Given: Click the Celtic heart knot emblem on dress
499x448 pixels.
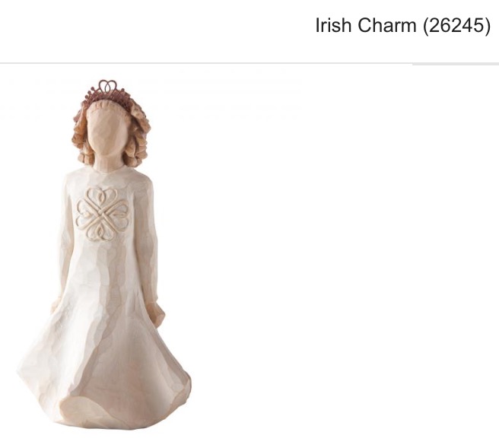Looking at the screenshot, I should point(103,214).
